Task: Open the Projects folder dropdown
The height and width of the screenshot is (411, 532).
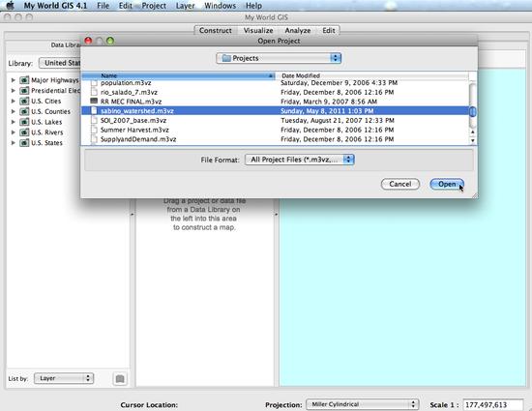Action: click(x=279, y=58)
